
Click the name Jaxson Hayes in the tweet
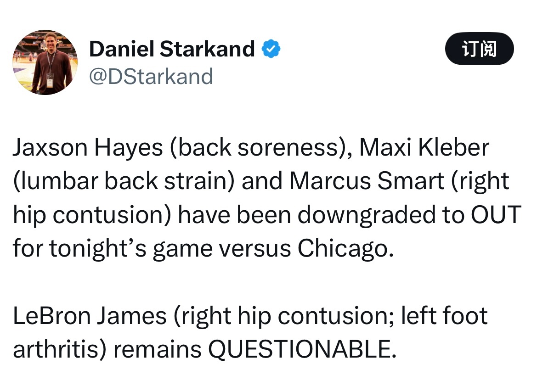87,148
